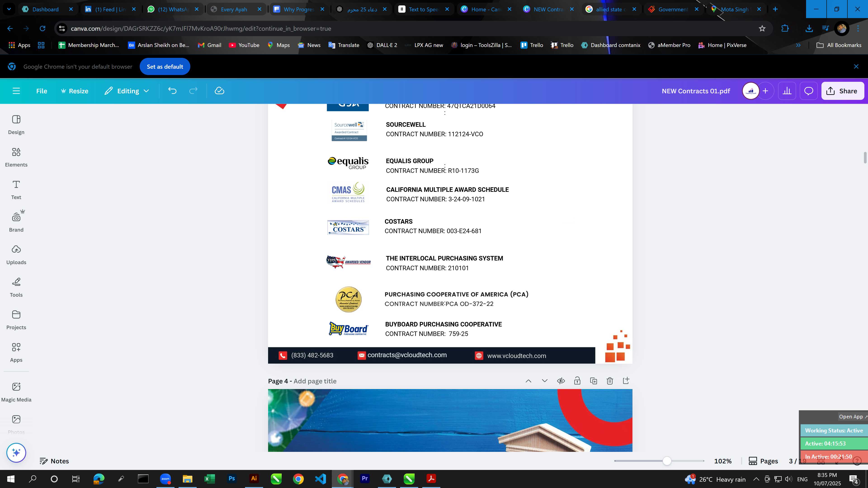Move Page 4 down

point(545,381)
